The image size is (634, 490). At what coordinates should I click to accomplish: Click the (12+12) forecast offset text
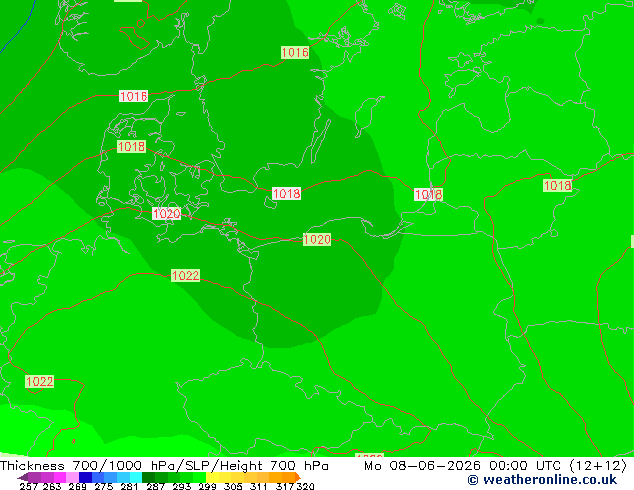598,466
